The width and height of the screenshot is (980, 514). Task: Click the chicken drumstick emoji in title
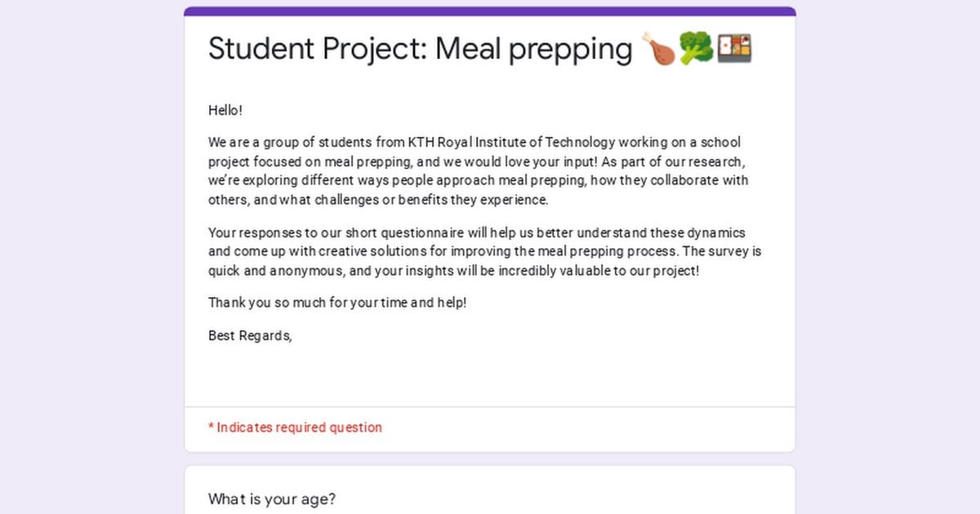click(x=659, y=50)
